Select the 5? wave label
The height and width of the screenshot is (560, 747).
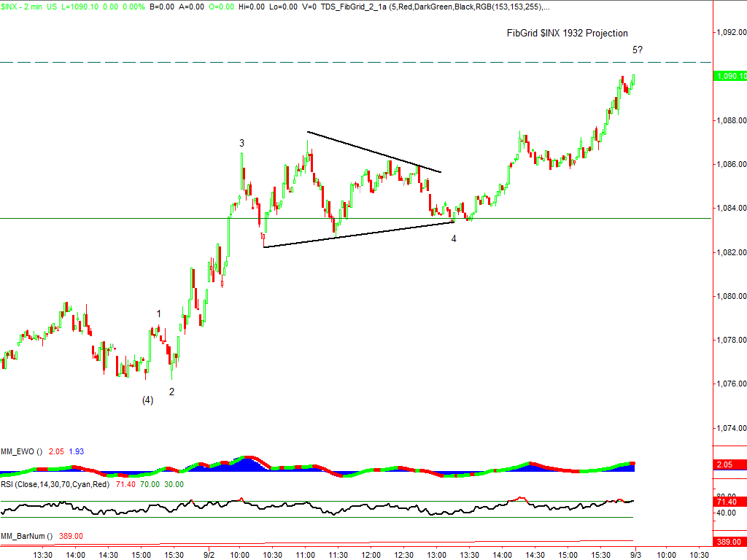tap(637, 50)
